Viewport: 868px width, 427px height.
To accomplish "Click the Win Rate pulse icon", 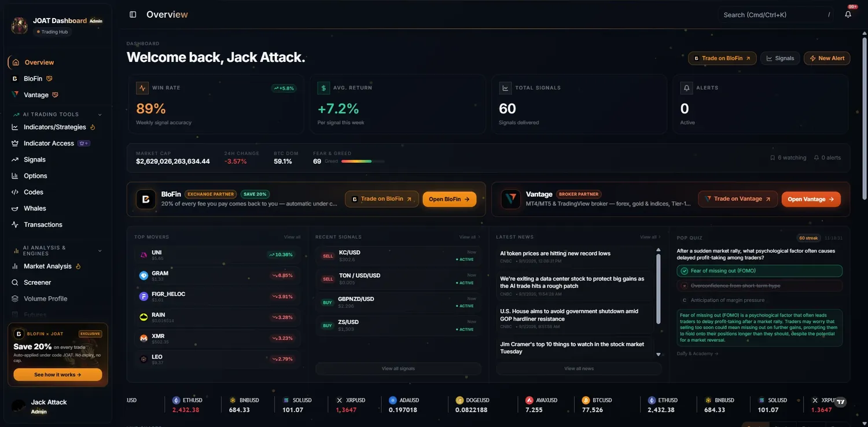I will tap(142, 88).
